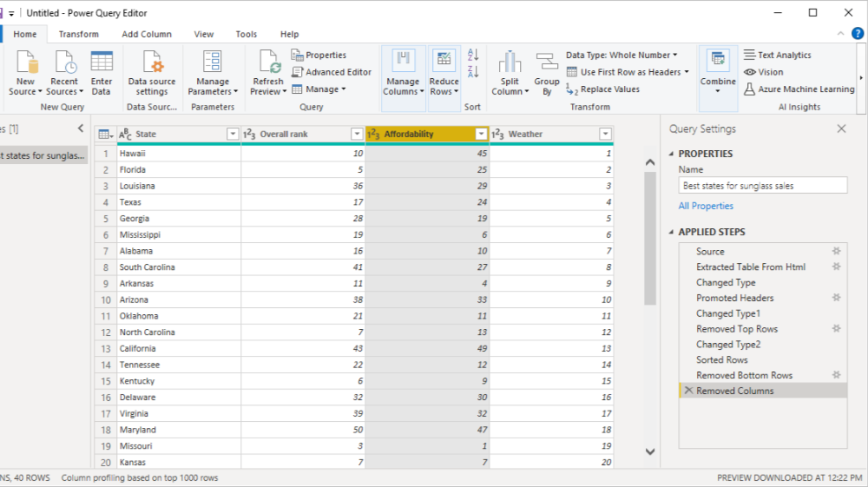Click the table corner menu icon
This screenshot has height=487, width=868.
(105, 134)
